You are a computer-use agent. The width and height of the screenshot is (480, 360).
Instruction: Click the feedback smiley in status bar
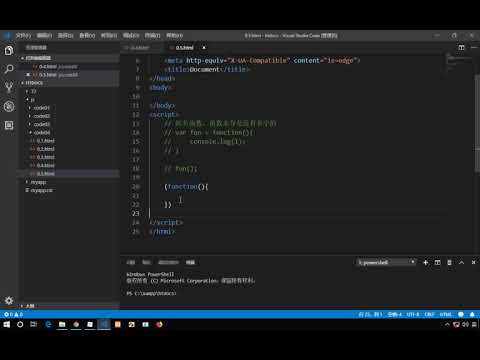(461, 314)
